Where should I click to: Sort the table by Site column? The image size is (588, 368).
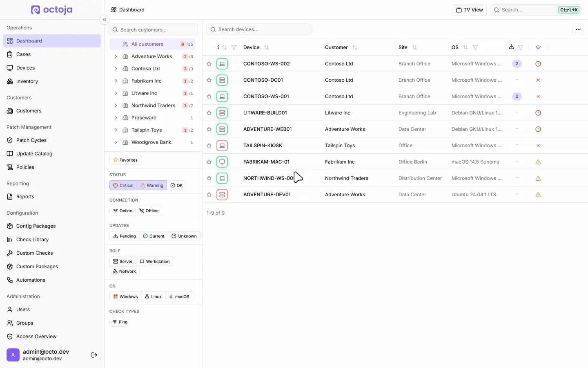414,47
